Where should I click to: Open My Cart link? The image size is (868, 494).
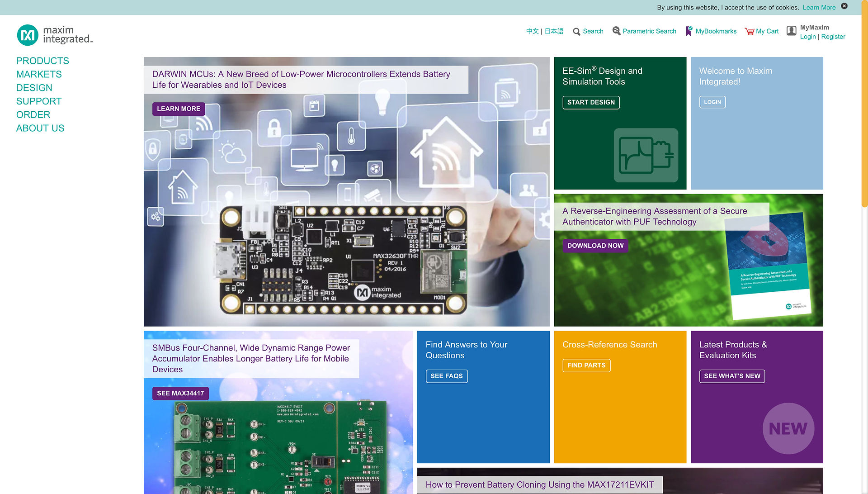(x=767, y=31)
